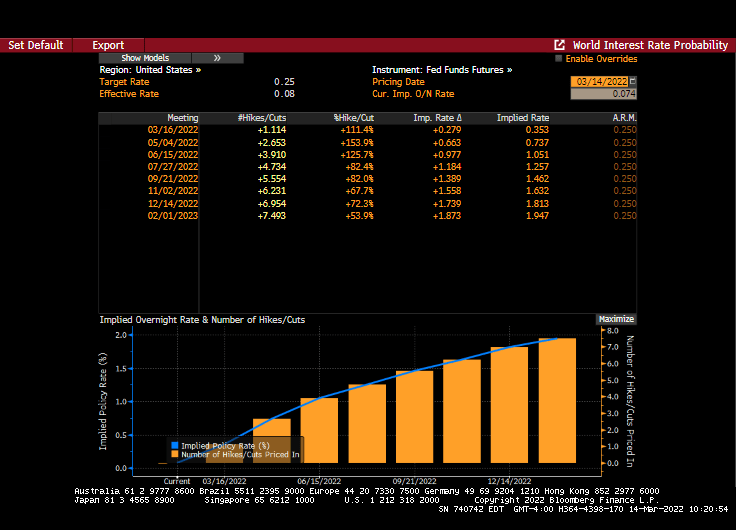
Task: Open the Show Models panel
Action: tap(145, 58)
